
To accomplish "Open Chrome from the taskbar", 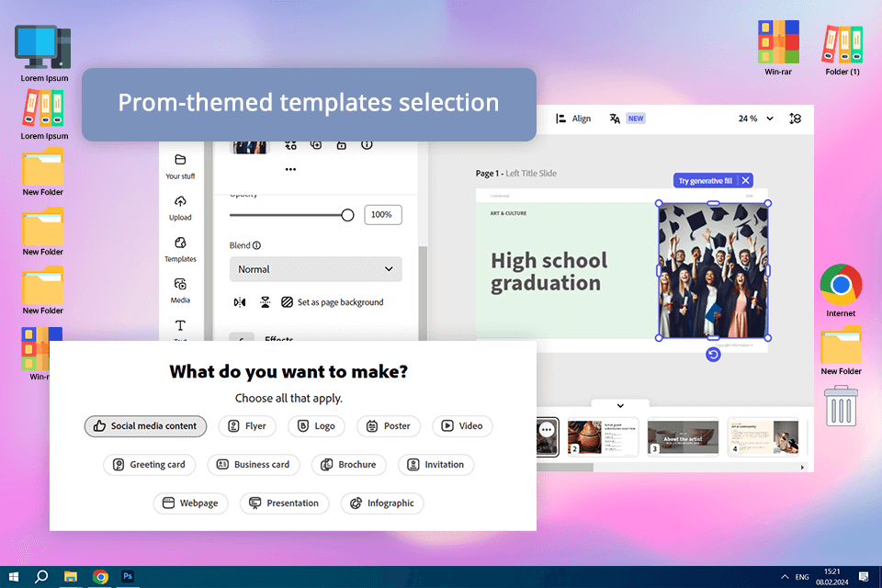I will tap(100, 577).
